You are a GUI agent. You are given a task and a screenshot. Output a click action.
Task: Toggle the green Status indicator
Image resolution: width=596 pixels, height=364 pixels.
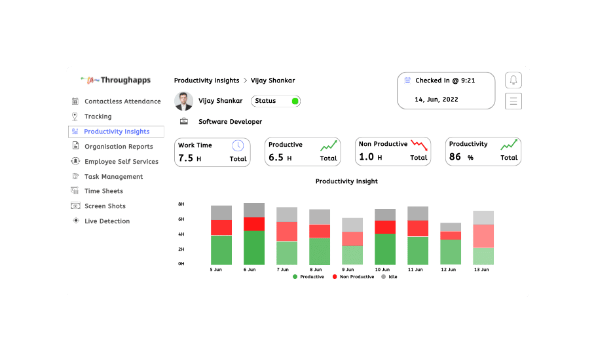(x=295, y=101)
